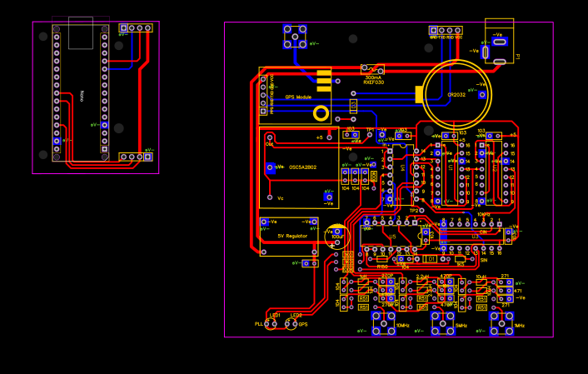Click the Nano module label
Screen dimensions: 588x374
tap(82, 96)
